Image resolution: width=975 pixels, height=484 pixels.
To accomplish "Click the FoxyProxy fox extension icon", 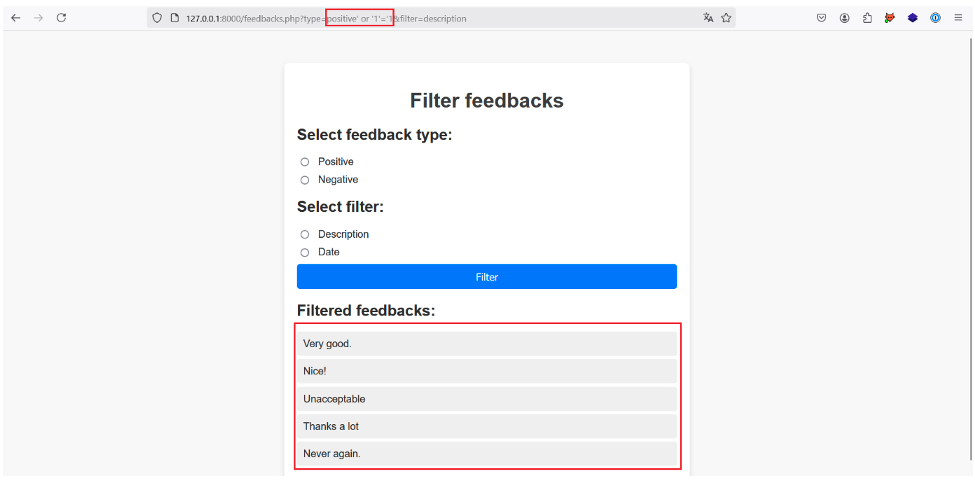I will pos(889,18).
